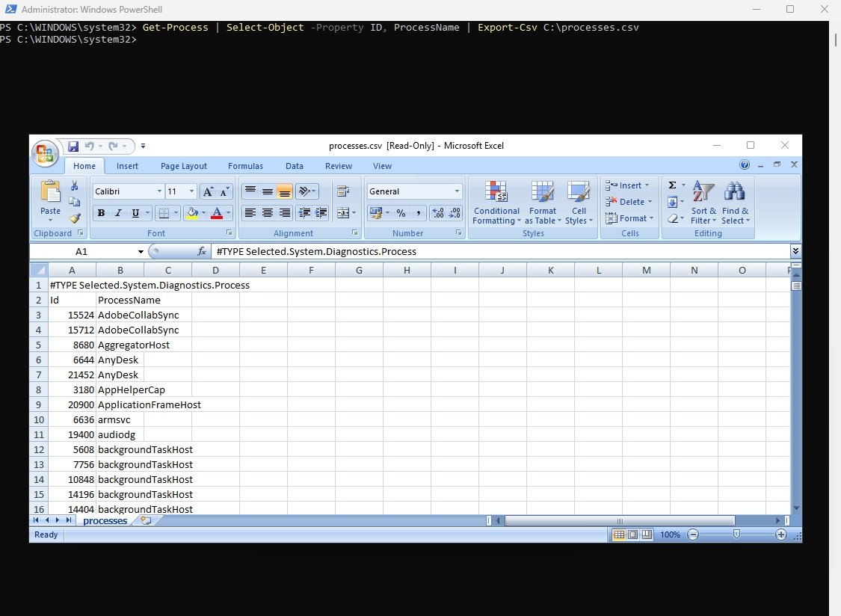Viewport: 841px width, 616px height.
Task: Open Find & Select menu
Action: 735,203
